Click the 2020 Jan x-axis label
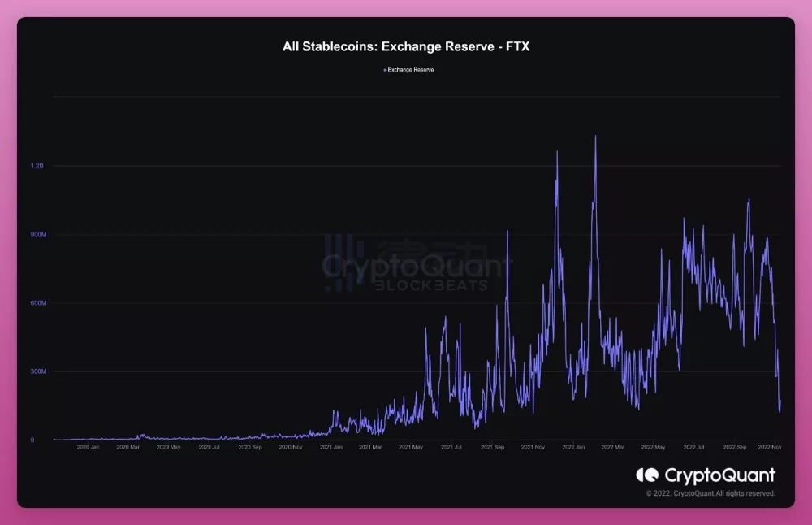 point(88,447)
